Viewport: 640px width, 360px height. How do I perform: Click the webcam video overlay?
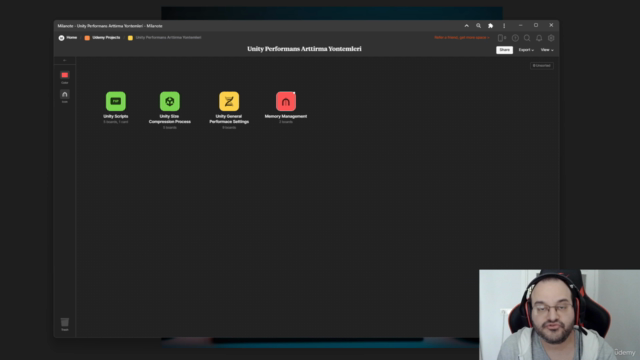pos(560,315)
